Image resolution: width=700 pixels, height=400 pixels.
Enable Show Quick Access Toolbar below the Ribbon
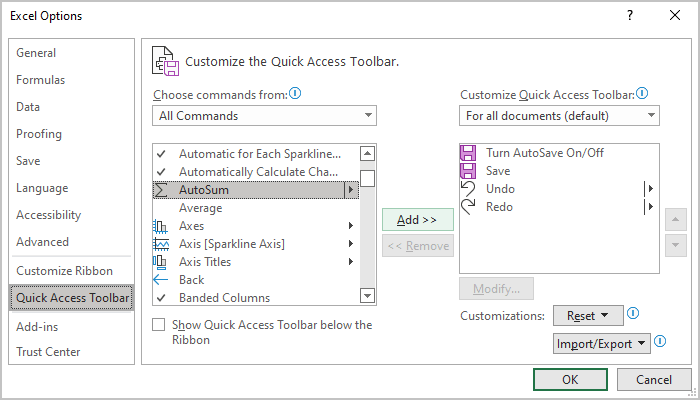[x=158, y=325]
